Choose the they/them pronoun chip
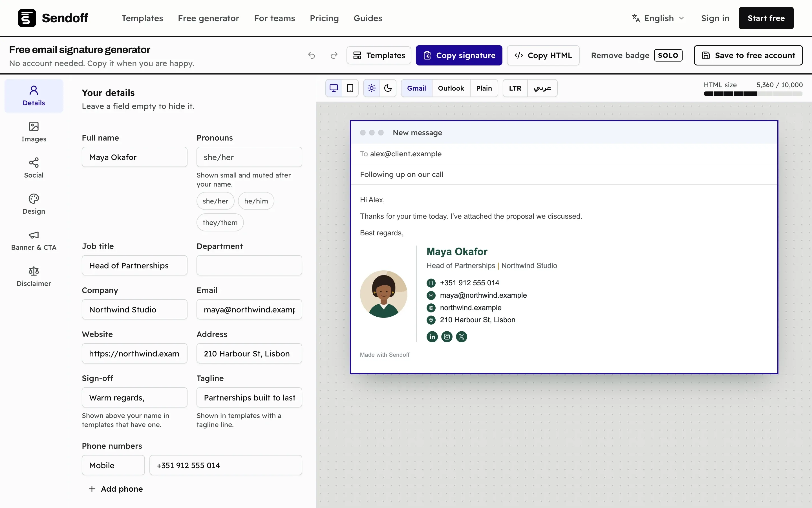Image resolution: width=812 pixels, height=508 pixels. coord(220,222)
